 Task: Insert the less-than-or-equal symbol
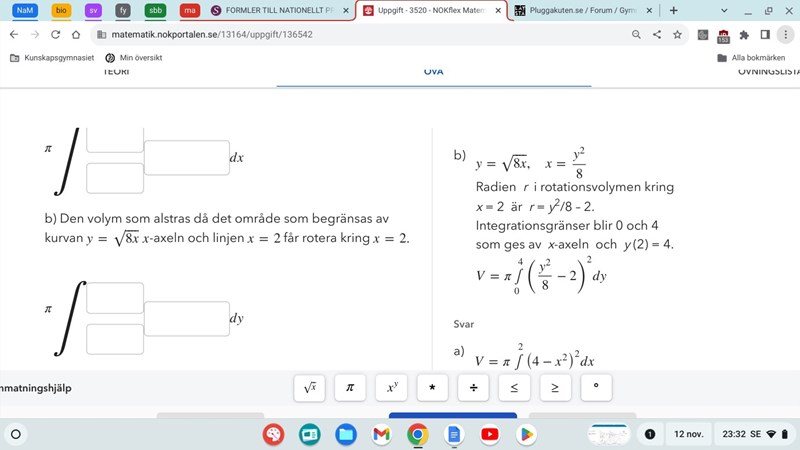514,387
